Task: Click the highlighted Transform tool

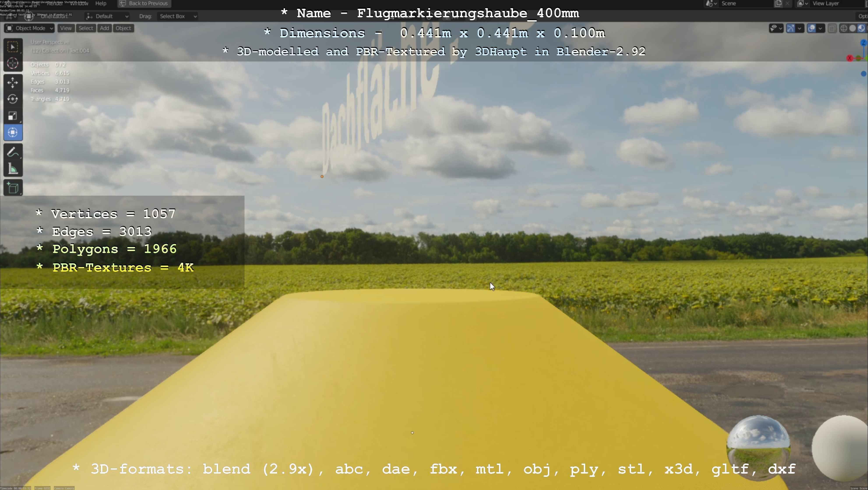Action: (x=13, y=132)
